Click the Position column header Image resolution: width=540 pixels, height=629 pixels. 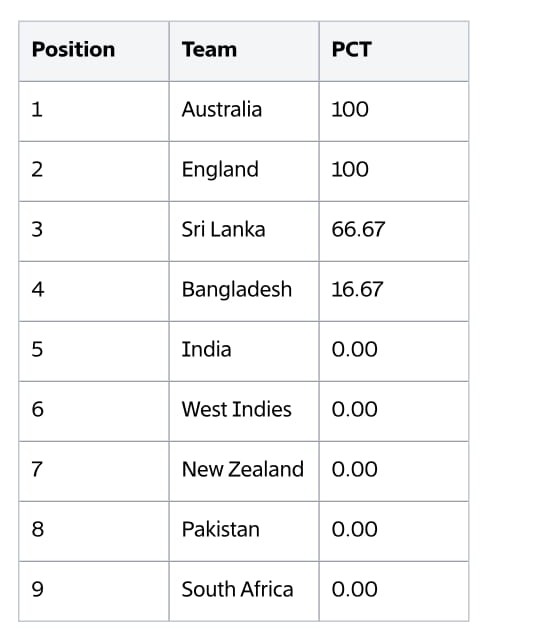click(94, 51)
